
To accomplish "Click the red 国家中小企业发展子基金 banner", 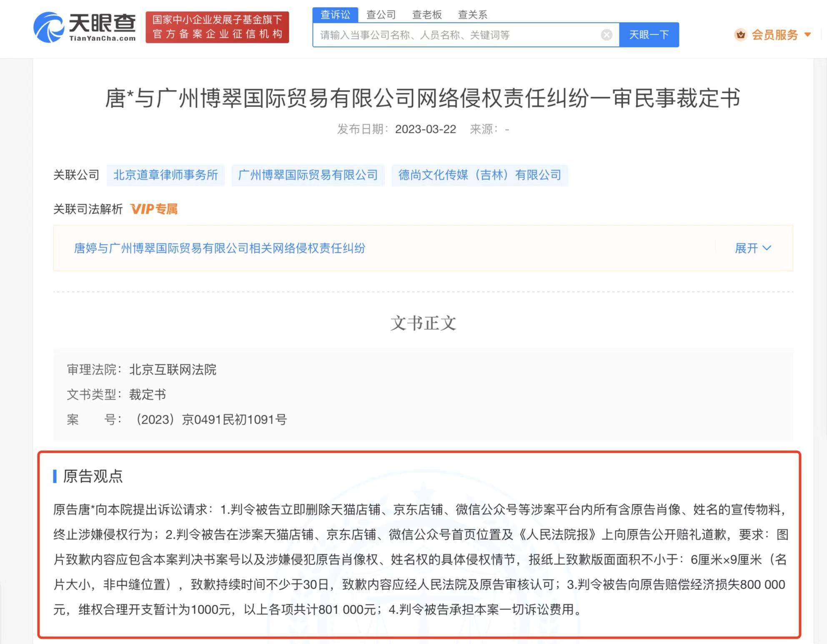I will coord(217,27).
